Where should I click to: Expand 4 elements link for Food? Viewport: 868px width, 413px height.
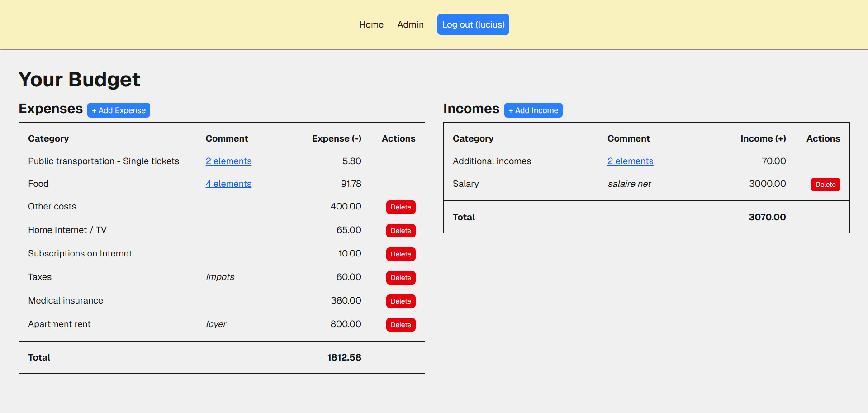coord(228,184)
